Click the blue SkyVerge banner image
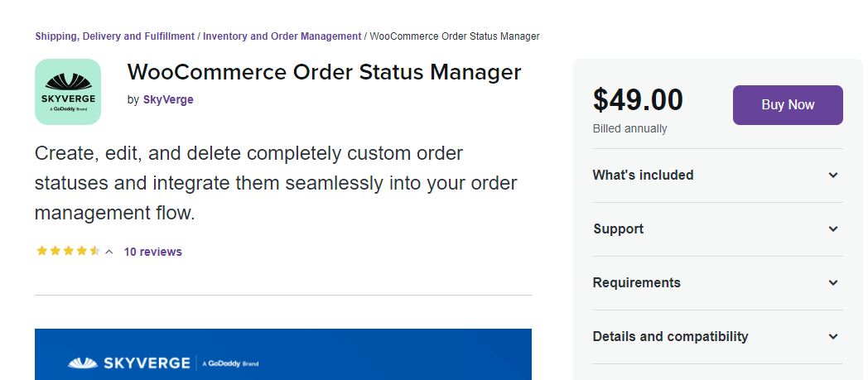 tap(283, 354)
